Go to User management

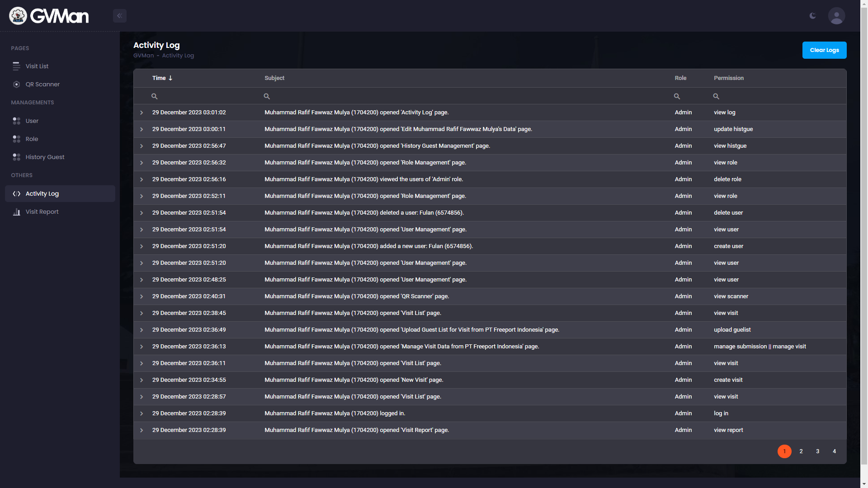(60, 121)
